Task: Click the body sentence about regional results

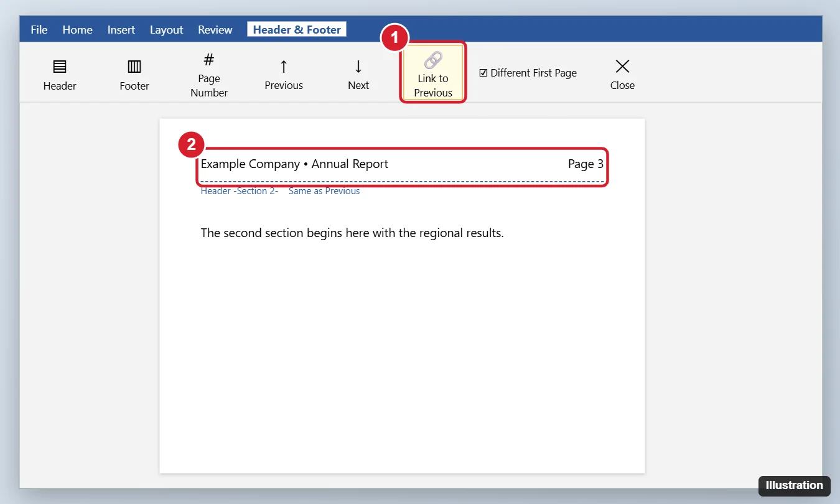Action: click(352, 233)
